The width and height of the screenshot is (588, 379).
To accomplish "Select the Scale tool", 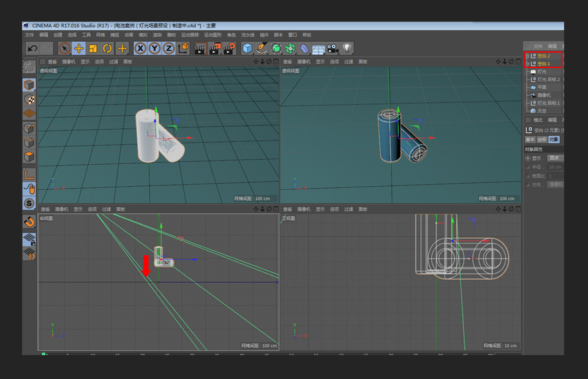I will (92, 48).
